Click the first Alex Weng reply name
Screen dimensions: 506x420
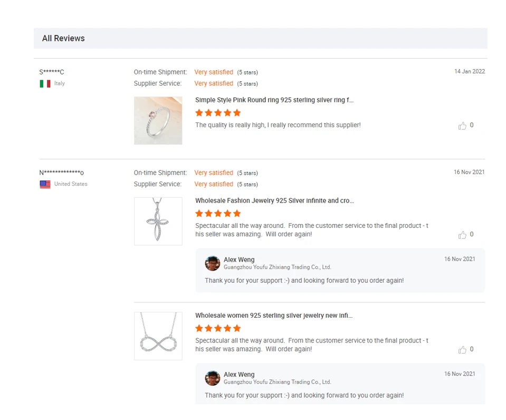239,260
